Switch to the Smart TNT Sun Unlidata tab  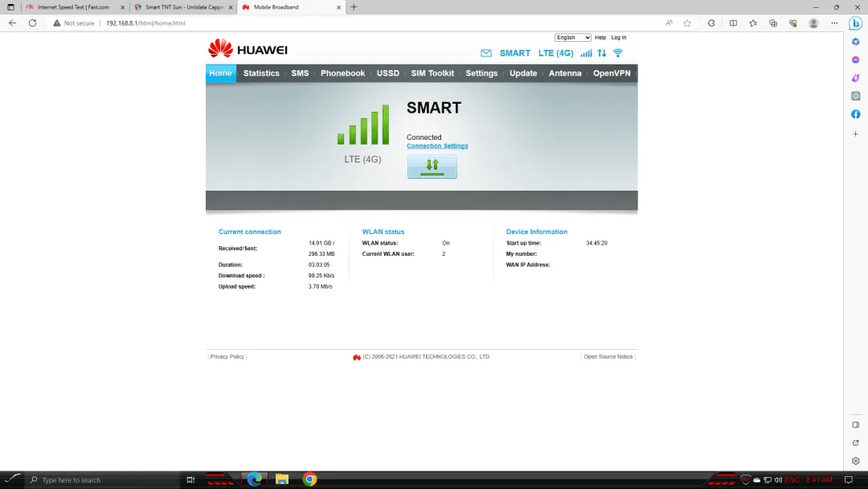pos(184,7)
